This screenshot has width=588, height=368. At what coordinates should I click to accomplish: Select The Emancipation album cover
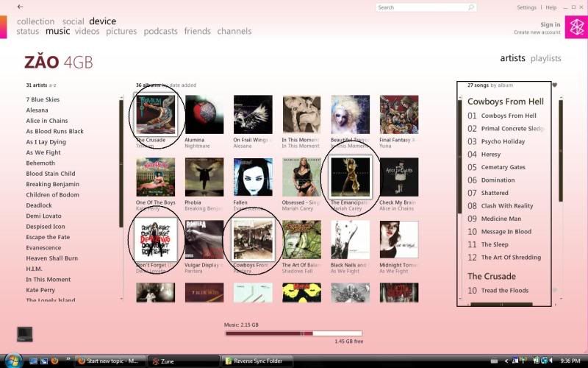(x=351, y=177)
